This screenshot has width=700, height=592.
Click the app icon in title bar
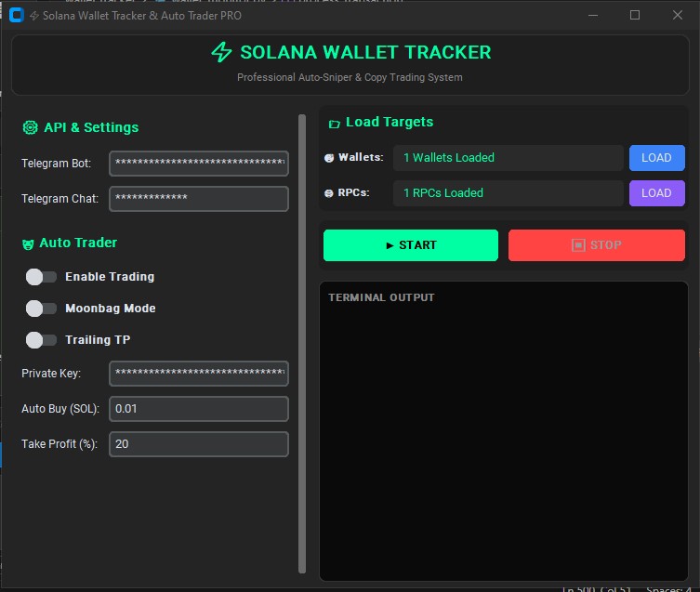[17, 15]
